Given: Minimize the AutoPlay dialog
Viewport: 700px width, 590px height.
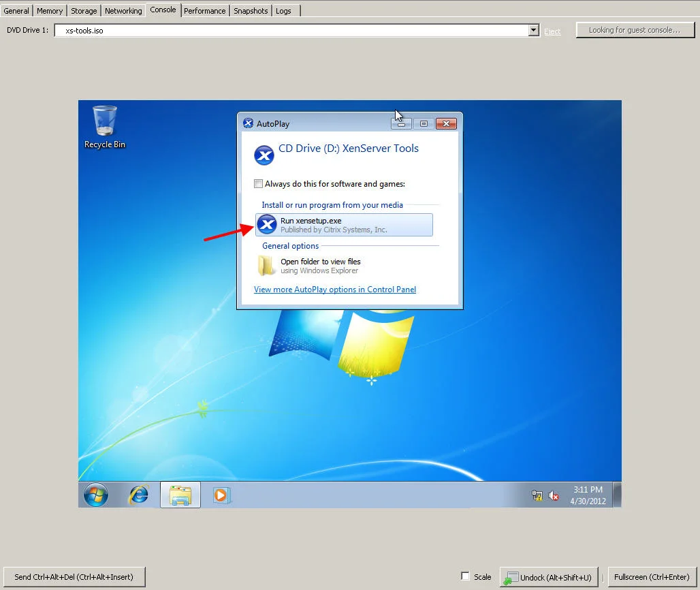Looking at the screenshot, I should point(401,124).
